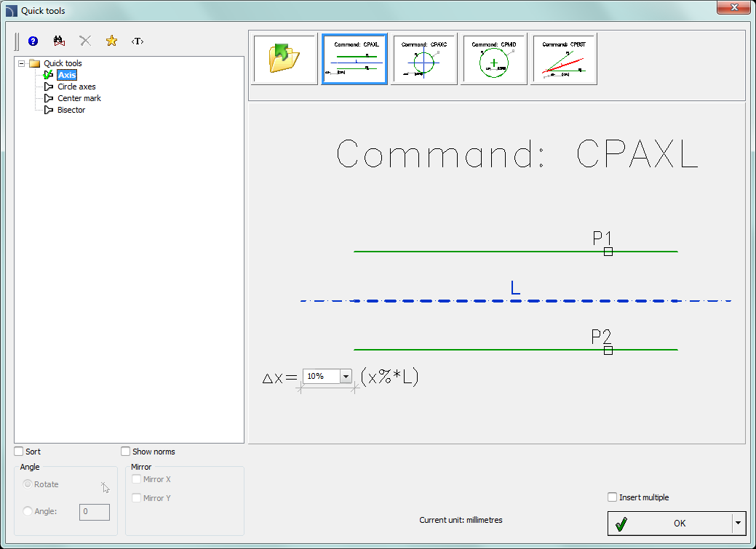756x549 pixels.
Task: Select the CPMID center mark thumbnail
Action: [494, 59]
